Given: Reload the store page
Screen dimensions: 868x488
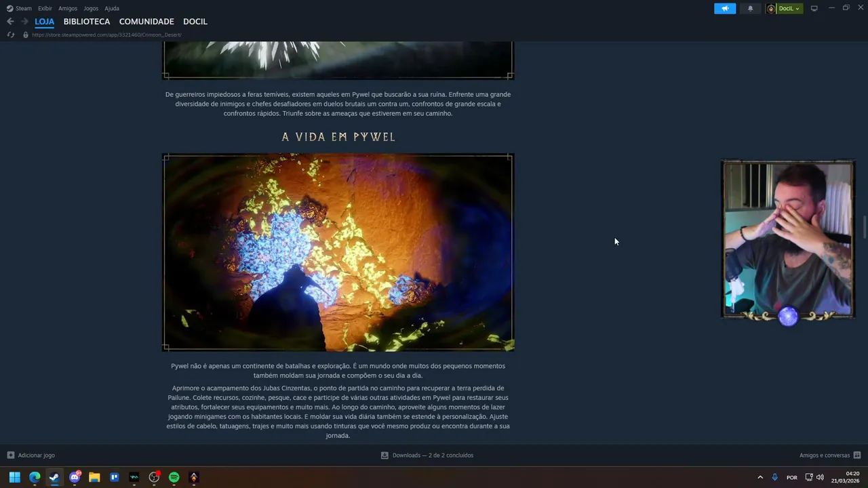Looking at the screenshot, I should click(10, 35).
